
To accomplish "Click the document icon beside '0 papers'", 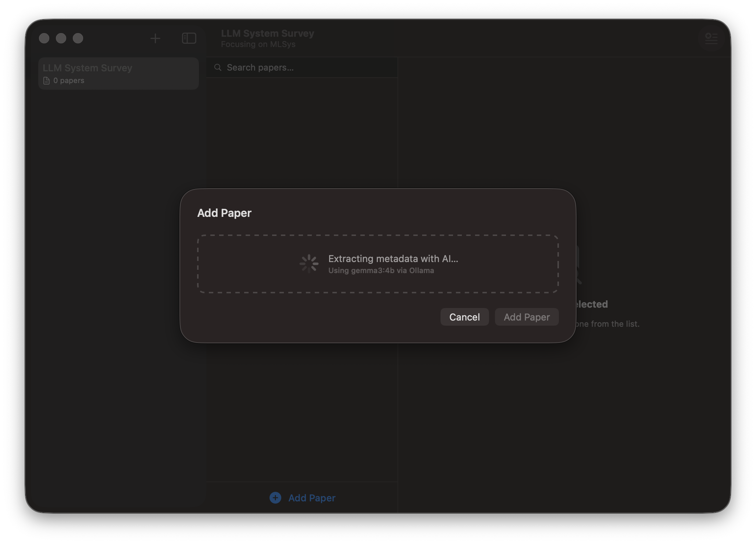I will [46, 80].
